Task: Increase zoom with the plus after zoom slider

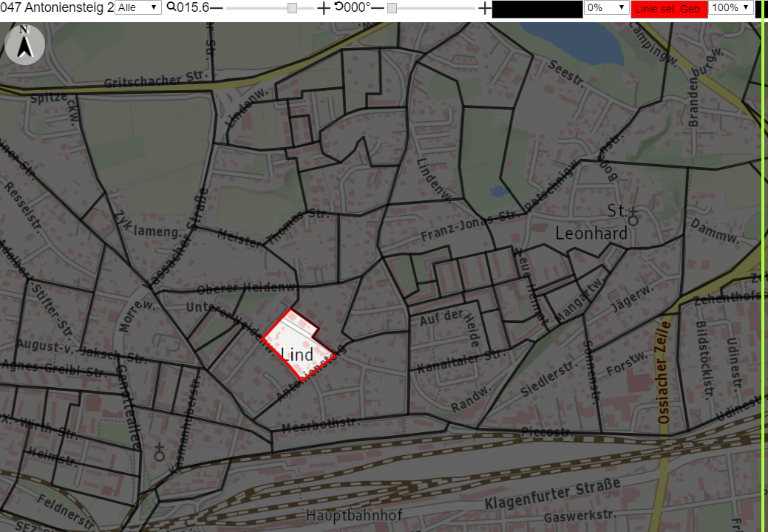Action: coord(323,8)
